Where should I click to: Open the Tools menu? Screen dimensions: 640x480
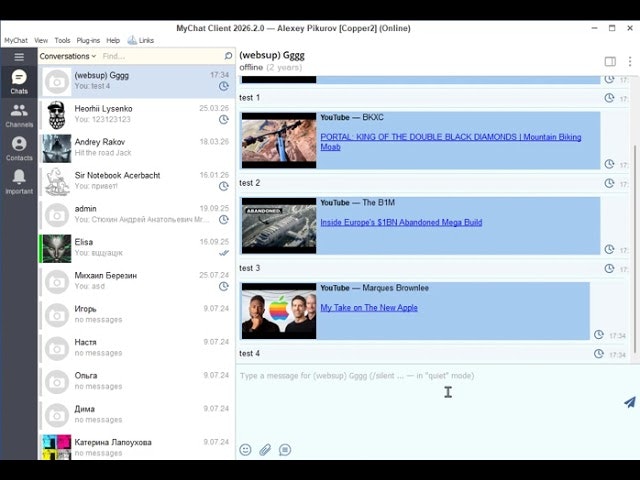62,40
